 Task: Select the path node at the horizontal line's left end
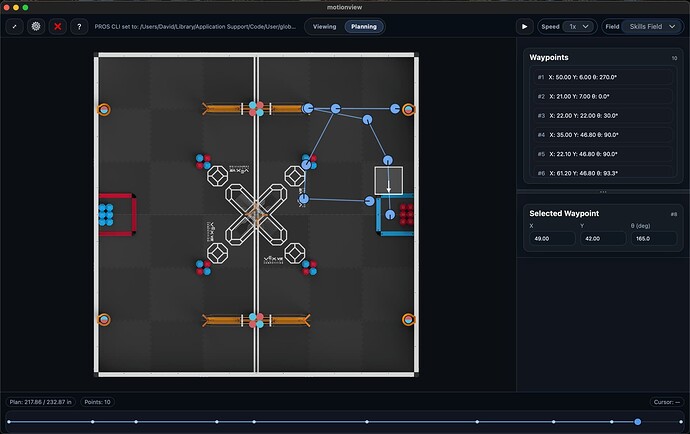pyautogui.click(x=304, y=199)
